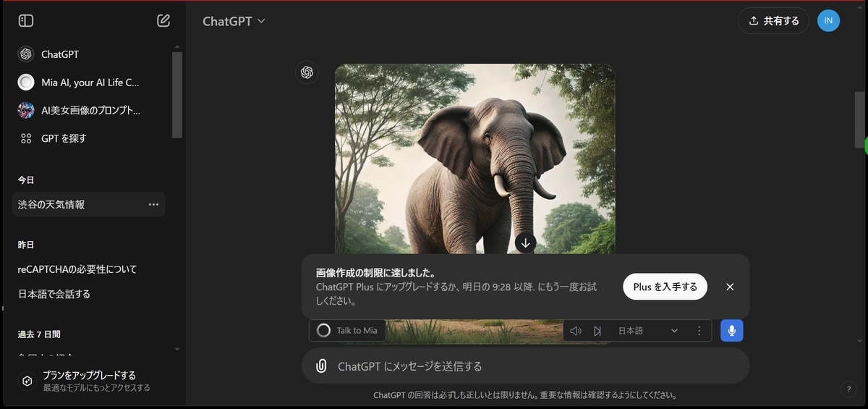Activate the blue microphone button

point(732,331)
